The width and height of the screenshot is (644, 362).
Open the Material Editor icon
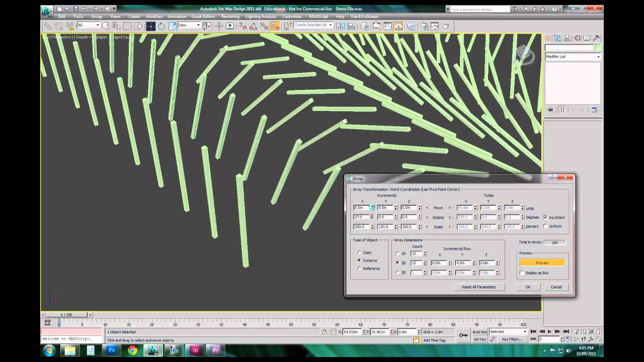(x=411, y=26)
